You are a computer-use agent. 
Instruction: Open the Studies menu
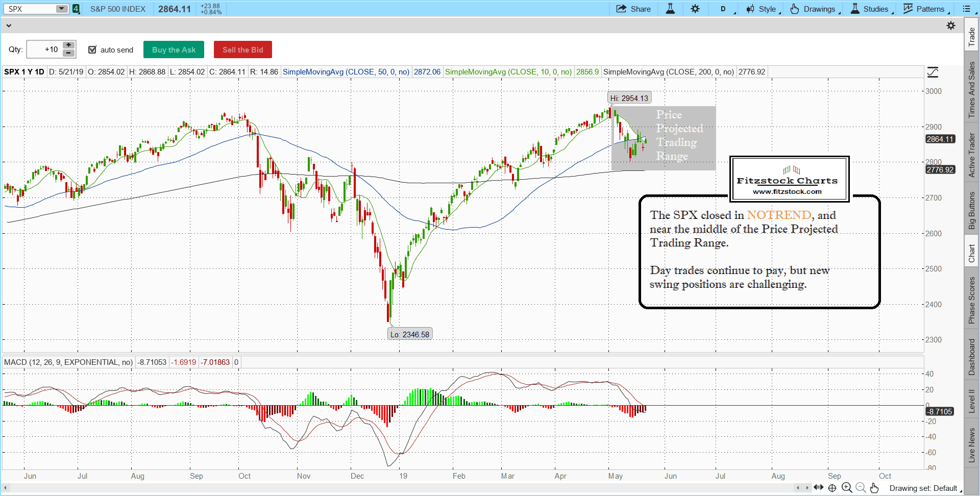pyautogui.click(x=871, y=9)
